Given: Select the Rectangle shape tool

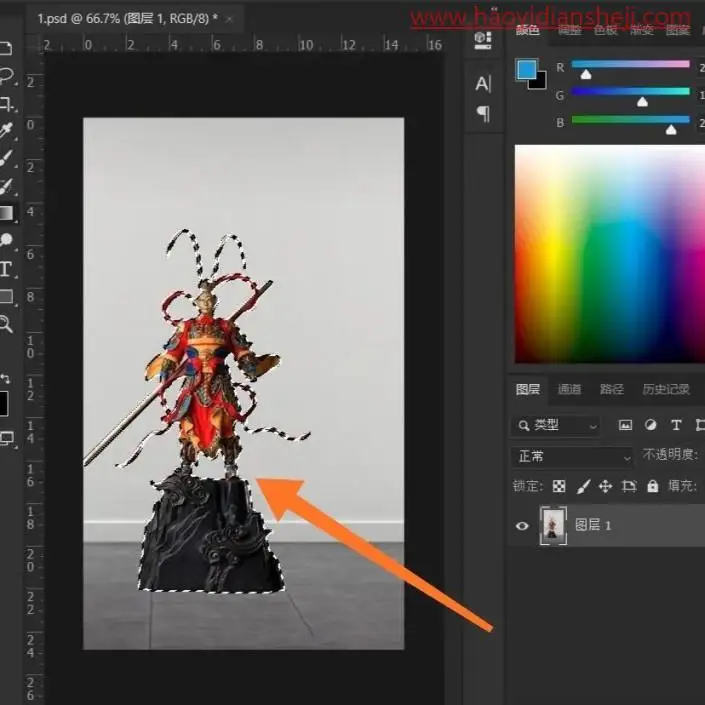Looking at the screenshot, I should tap(6, 296).
